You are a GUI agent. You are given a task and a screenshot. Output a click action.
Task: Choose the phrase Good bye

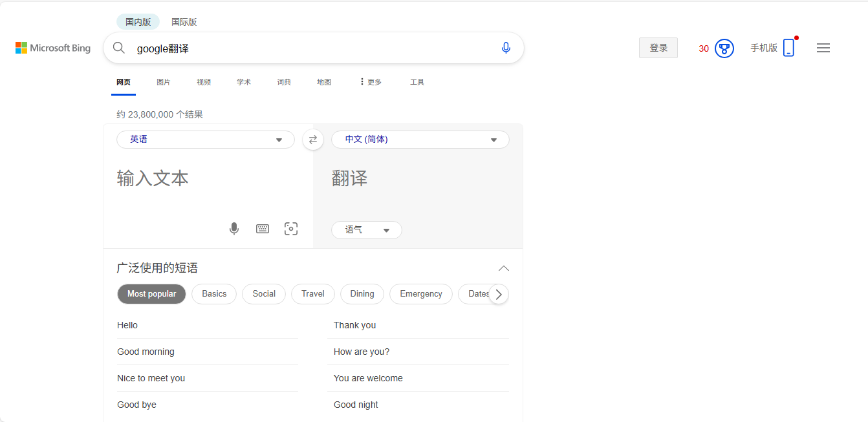136,405
